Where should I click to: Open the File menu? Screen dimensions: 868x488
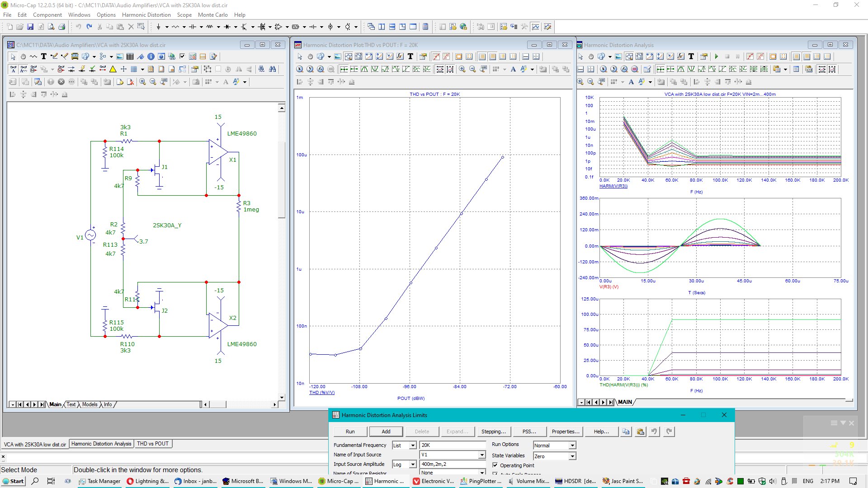tap(7, 14)
